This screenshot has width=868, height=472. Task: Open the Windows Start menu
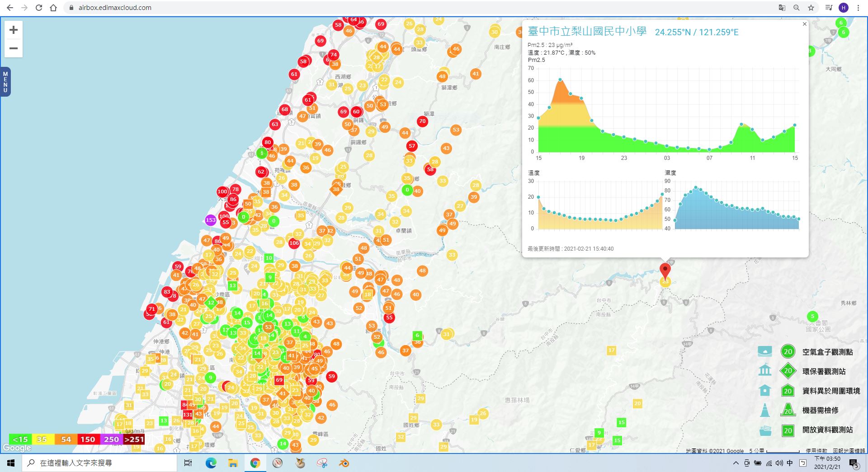click(x=11, y=463)
